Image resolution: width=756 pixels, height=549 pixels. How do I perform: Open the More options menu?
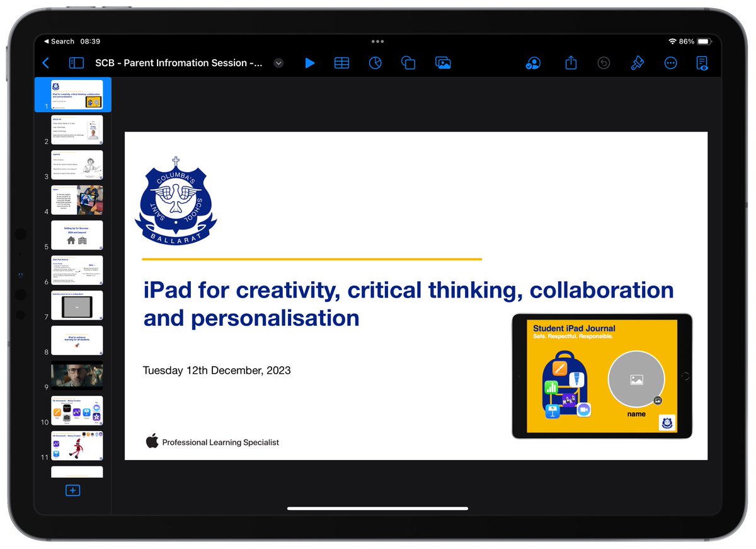point(670,63)
